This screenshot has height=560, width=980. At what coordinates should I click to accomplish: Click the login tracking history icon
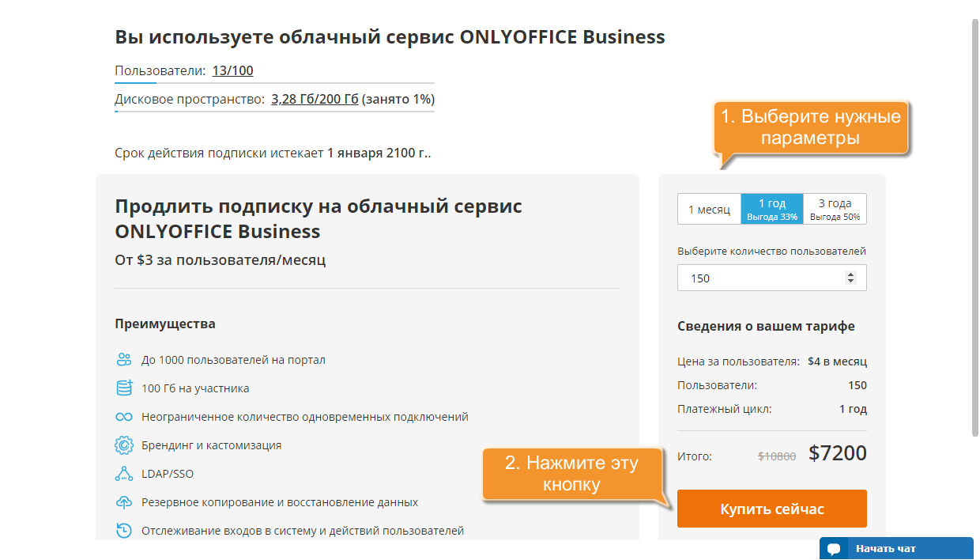(x=124, y=531)
